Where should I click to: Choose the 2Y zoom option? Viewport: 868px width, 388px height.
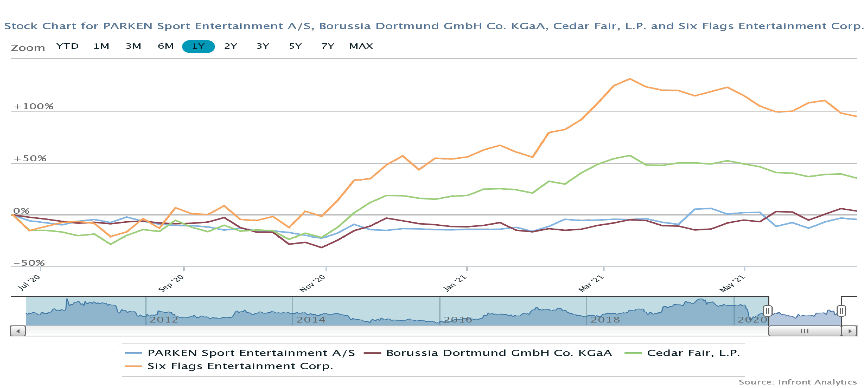click(230, 46)
